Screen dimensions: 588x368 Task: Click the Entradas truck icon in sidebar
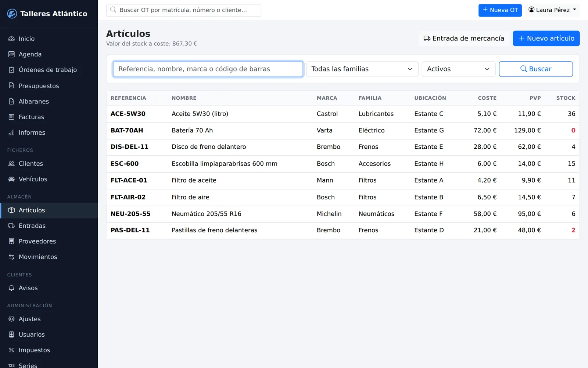point(11,226)
